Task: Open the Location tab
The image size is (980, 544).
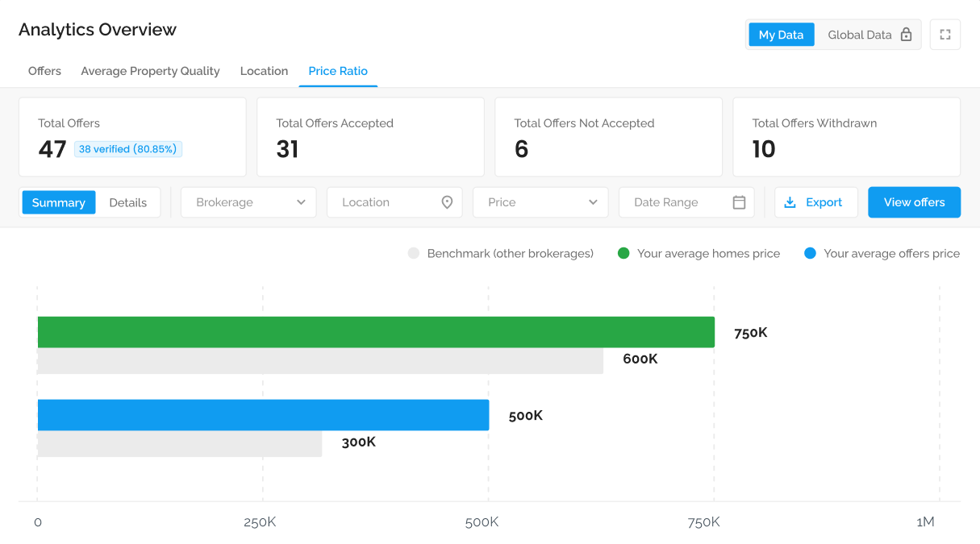Action: [x=264, y=71]
